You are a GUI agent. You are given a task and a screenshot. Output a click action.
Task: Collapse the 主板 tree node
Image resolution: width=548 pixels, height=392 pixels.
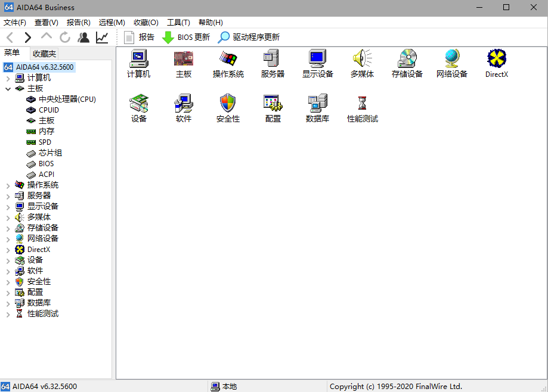[x=8, y=89]
